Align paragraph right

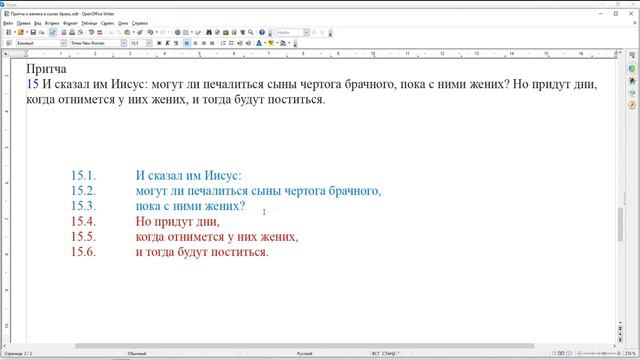(204, 43)
